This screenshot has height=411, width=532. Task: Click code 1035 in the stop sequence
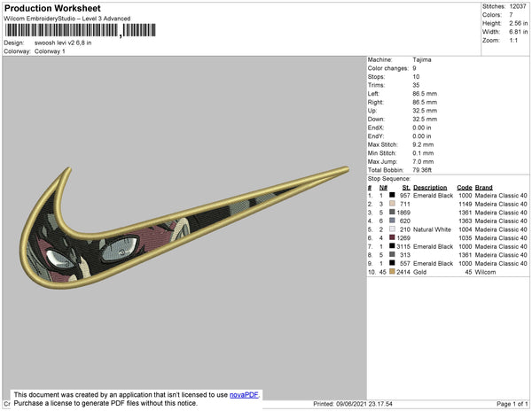tap(465, 238)
